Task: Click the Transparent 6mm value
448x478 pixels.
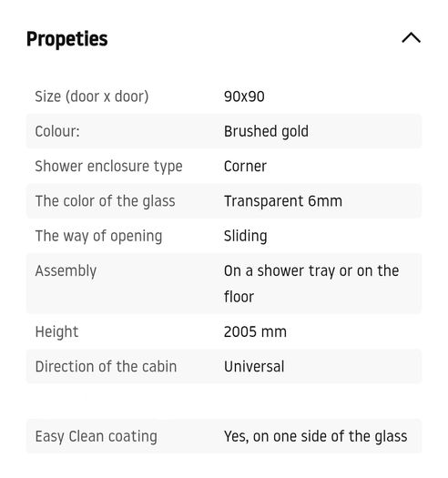Action: 283,201
